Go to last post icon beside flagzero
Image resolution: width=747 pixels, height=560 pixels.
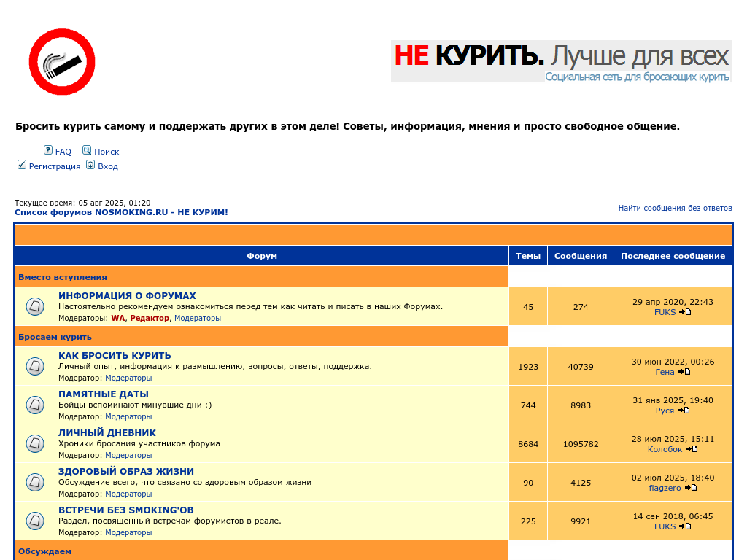(x=690, y=488)
